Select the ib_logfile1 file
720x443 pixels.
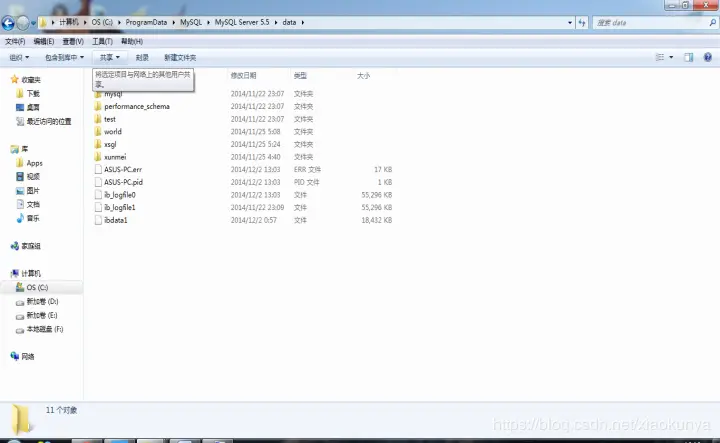(119, 207)
